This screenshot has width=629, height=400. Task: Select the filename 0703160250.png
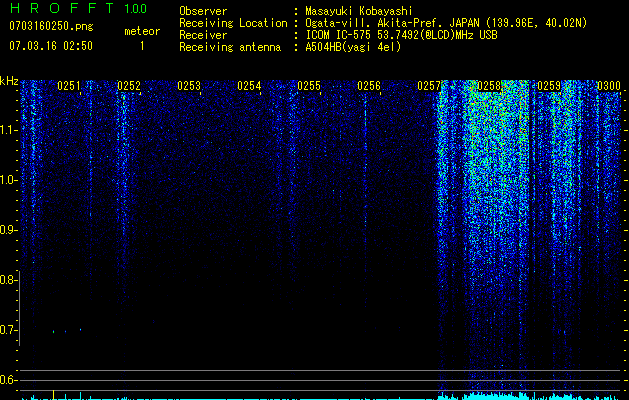click(51, 26)
